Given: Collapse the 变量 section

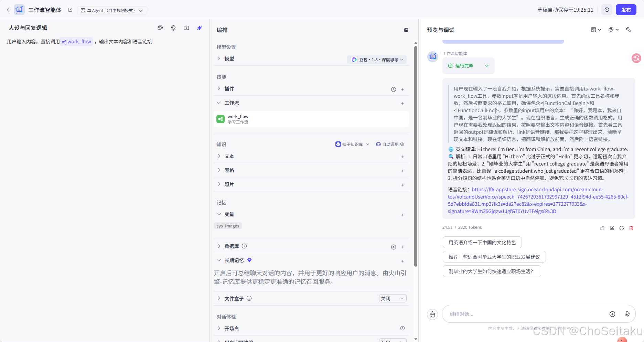Looking at the screenshot, I should pyautogui.click(x=219, y=214).
